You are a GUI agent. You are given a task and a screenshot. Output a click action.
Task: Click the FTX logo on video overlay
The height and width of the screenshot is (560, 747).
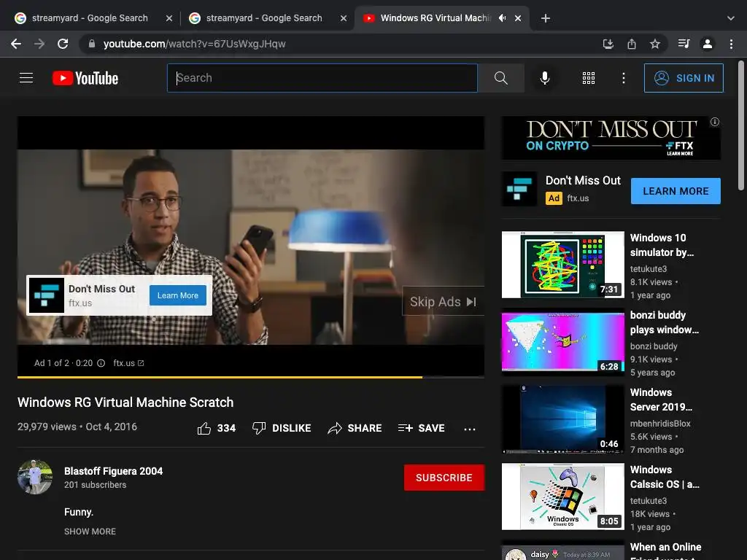tap(46, 295)
